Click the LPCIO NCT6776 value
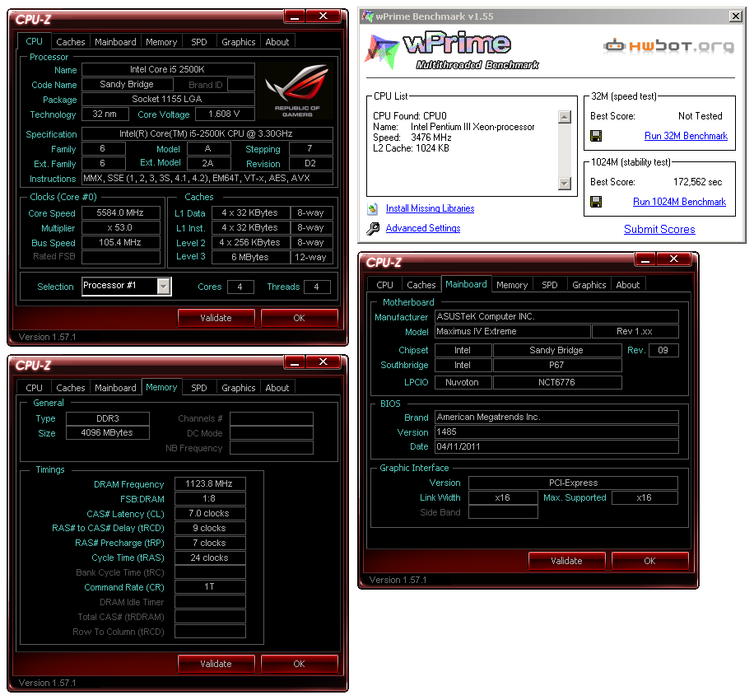The image size is (754, 700). pos(556,382)
